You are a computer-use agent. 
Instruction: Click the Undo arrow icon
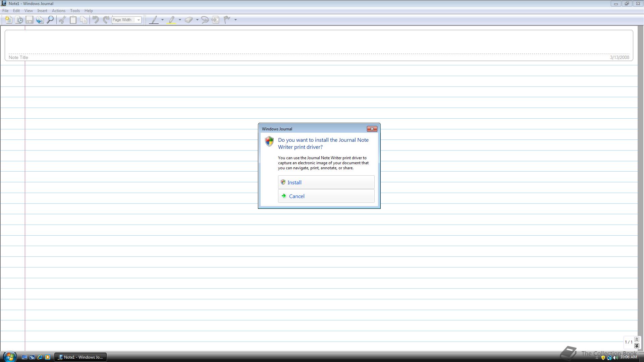click(x=96, y=20)
